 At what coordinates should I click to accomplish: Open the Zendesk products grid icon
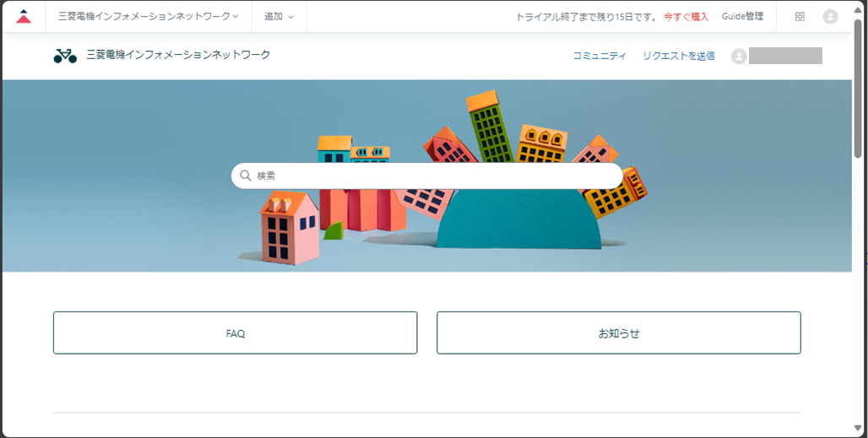800,16
